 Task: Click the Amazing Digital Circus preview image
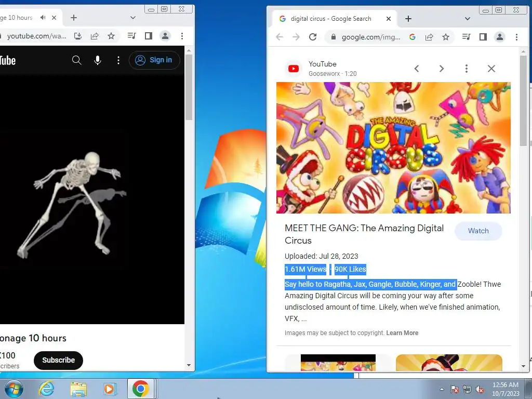393,148
